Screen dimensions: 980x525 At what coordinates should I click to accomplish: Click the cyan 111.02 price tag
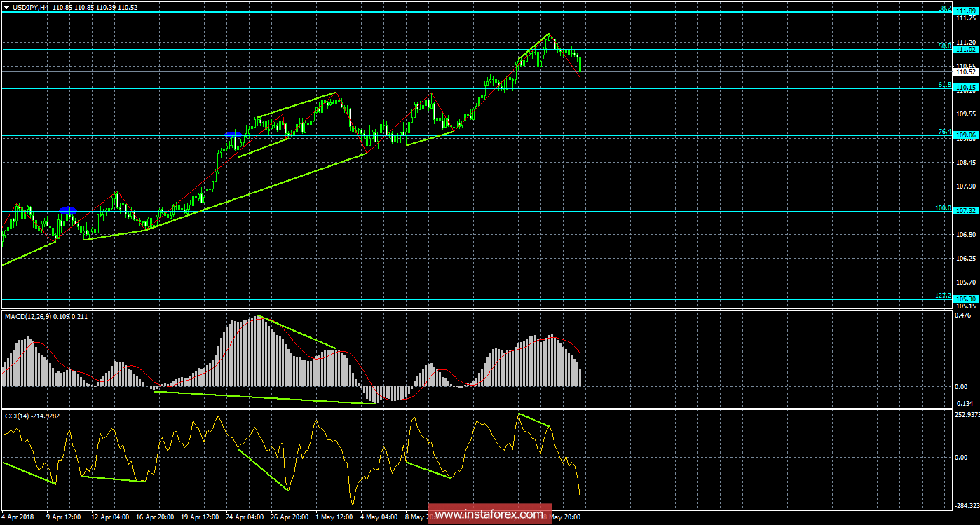[x=966, y=50]
